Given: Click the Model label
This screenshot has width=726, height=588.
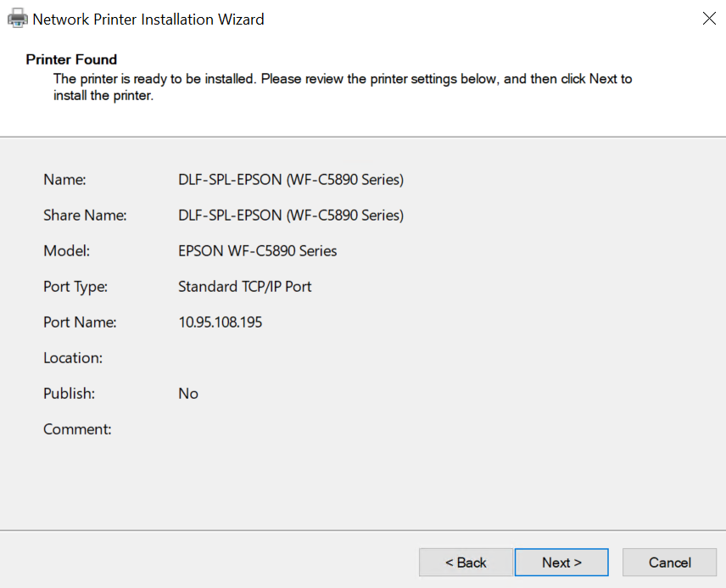Looking at the screenshot, I should coord(66,251).
